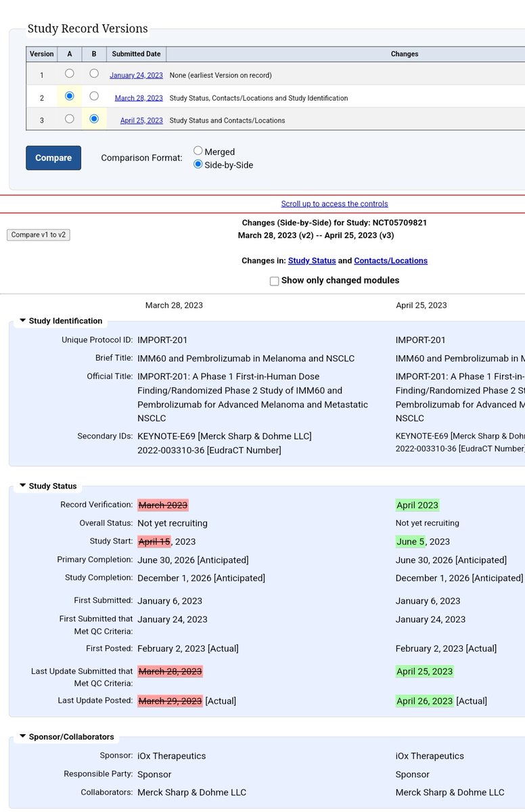Click highlighted June 5 study start
Viewport: 525px width, 812px height.
(x=411, y=541)
